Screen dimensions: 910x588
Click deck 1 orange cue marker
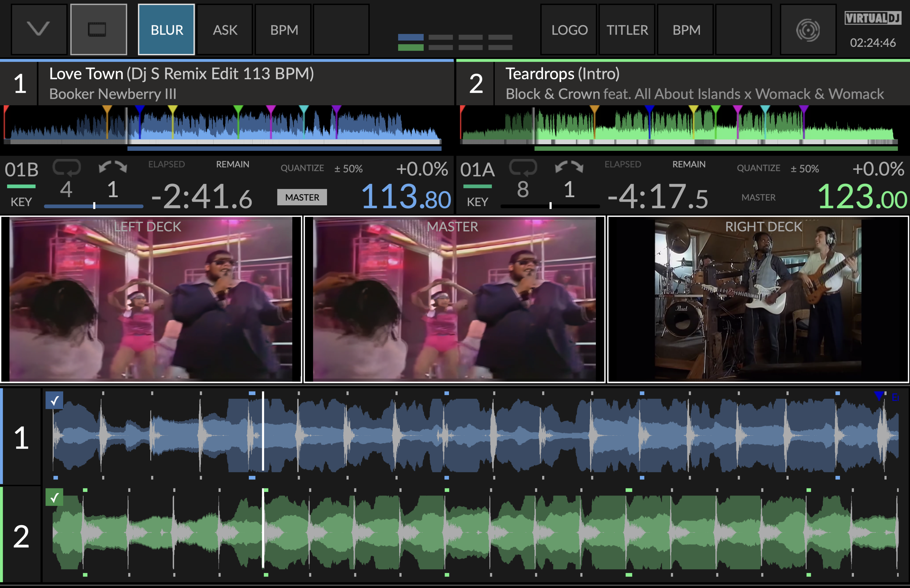[107, 110]
